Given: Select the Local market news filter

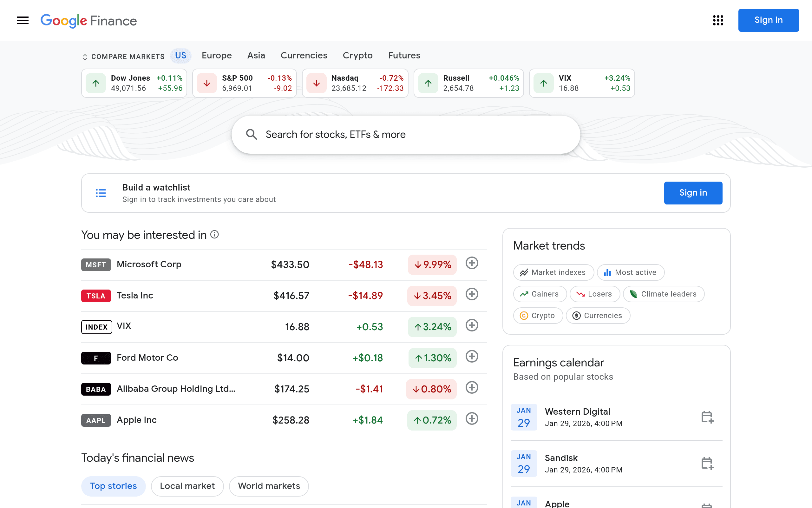Looking at the screenshot, I should click(x=187, y=486).
